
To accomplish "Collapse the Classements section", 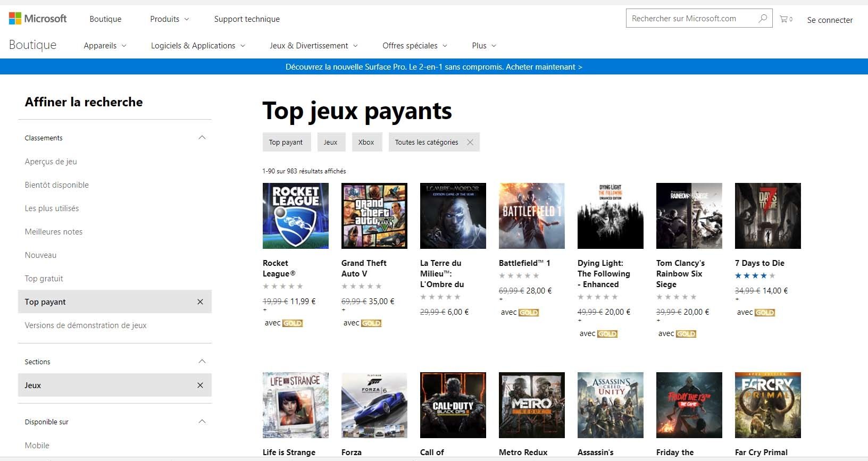I will (202, 138).
